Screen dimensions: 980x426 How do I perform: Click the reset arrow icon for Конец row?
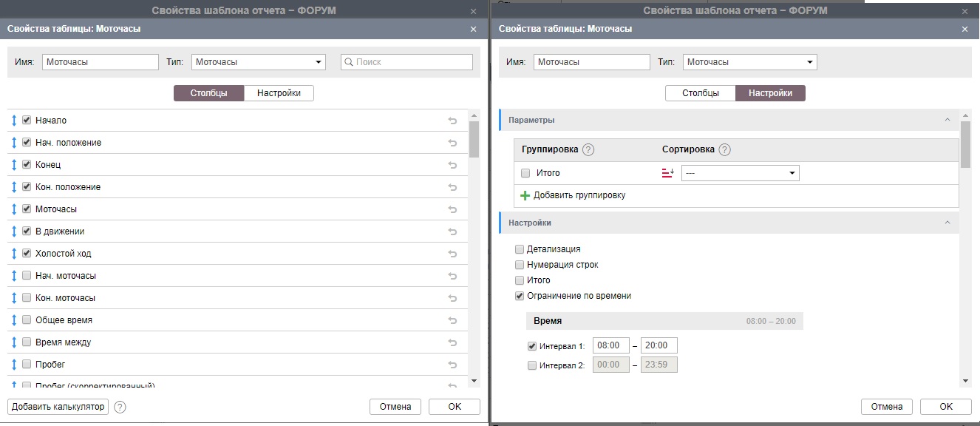452,165
